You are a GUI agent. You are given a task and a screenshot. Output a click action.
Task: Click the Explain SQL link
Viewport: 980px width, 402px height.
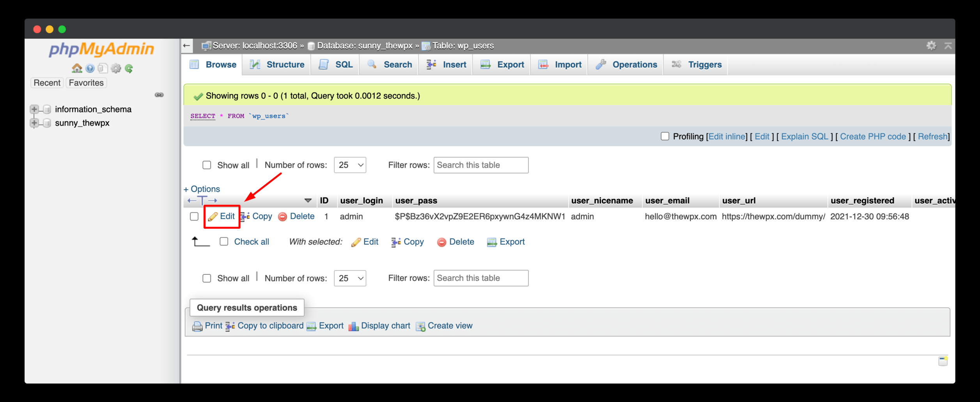pyautogui.click(x=805, y=137)
